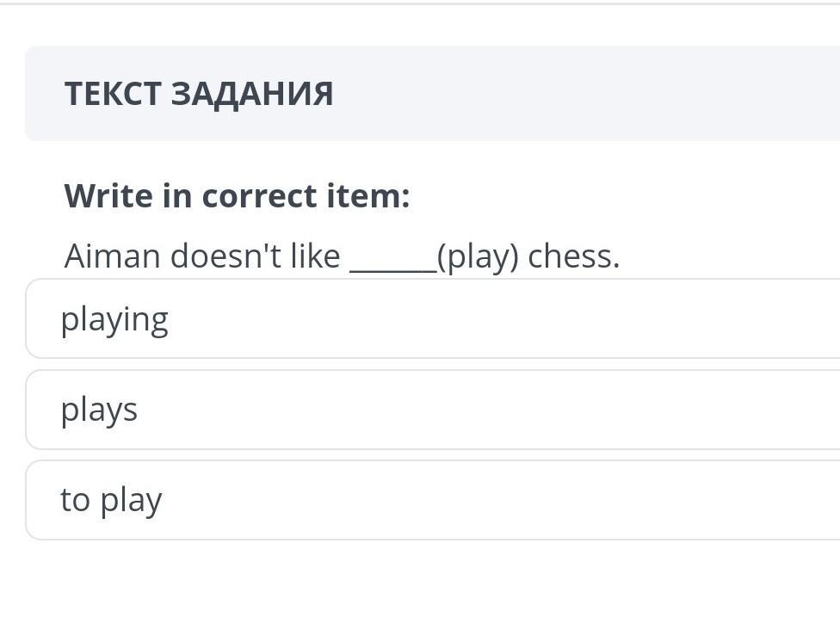840x617 pixels.
Task: Pick the "to play" answer option
Action: tap(430, 500)
